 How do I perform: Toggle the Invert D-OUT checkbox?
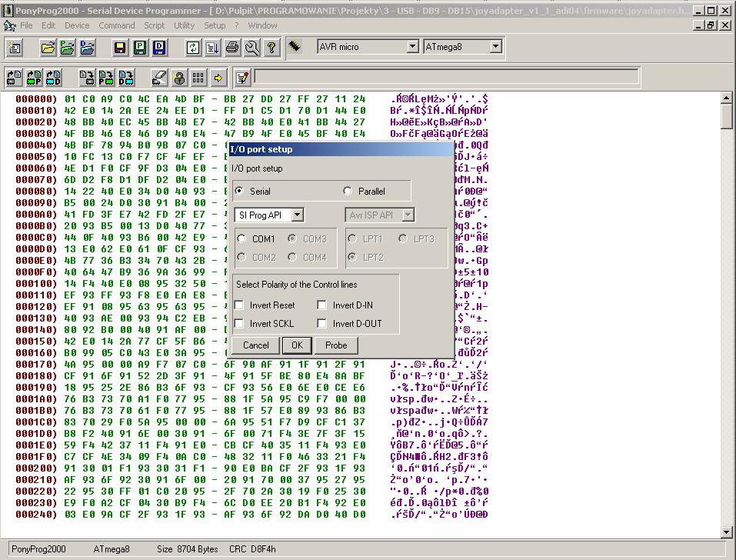pos(322,323)
